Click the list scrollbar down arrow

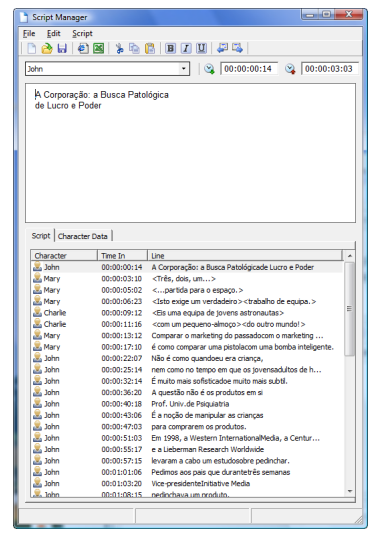[x=350, y=491]
